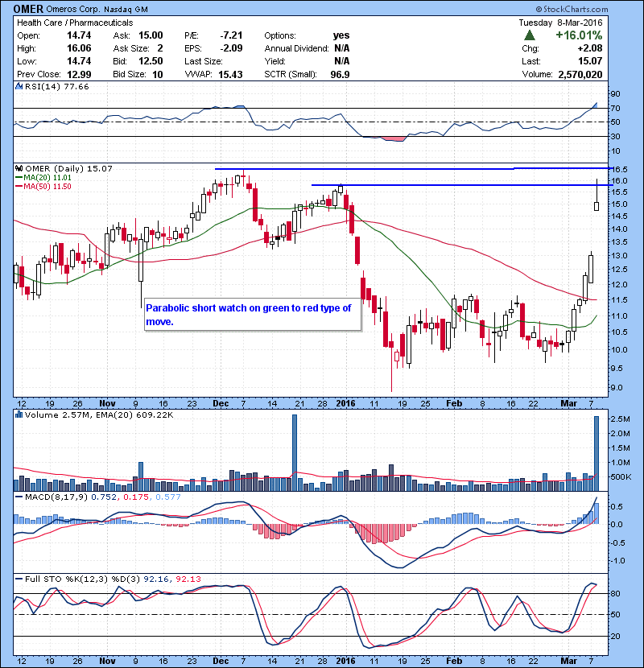The image size is (644, 668).
Task: Click the High value 16.06
Action: (79, 48)
